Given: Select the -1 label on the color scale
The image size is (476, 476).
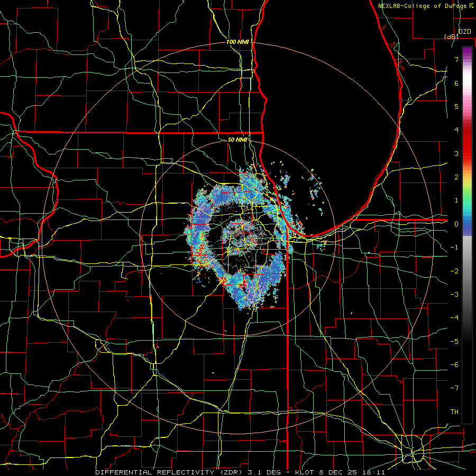Looking at the screenshot, I should click(454, 248).
